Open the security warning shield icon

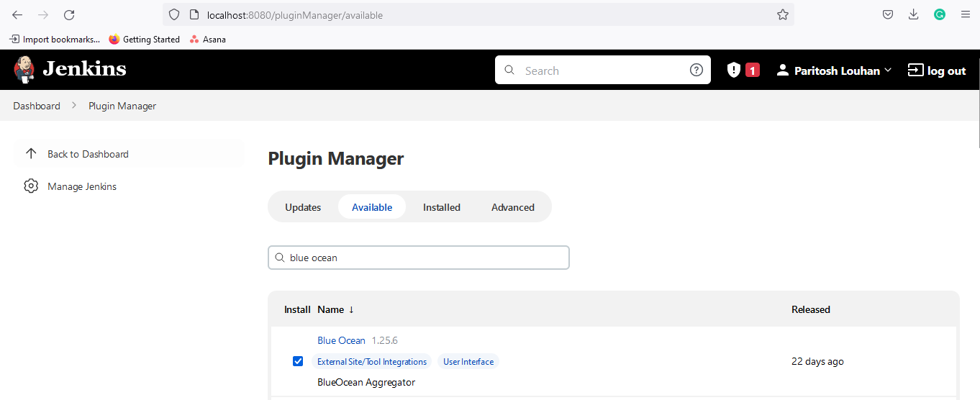coord(733,70)
